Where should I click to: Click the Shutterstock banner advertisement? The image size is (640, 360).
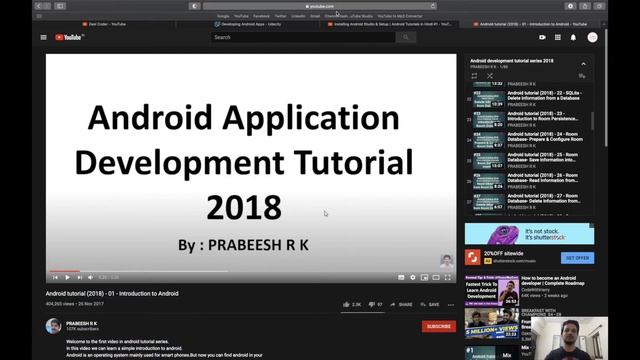tap(529, 233)
